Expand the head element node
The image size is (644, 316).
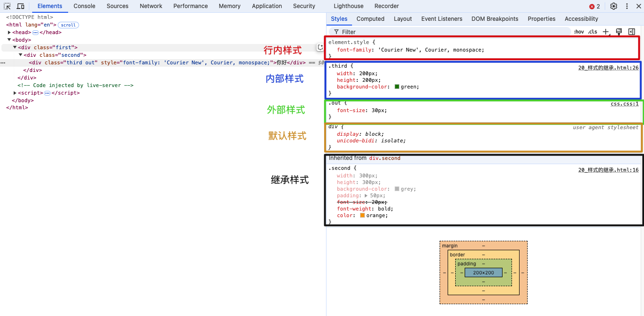pos(9,32)
